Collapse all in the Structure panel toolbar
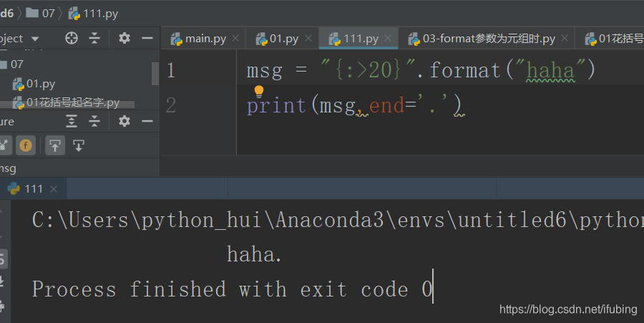This screenshot has width=644, height=323. click(x=94, y=121)
